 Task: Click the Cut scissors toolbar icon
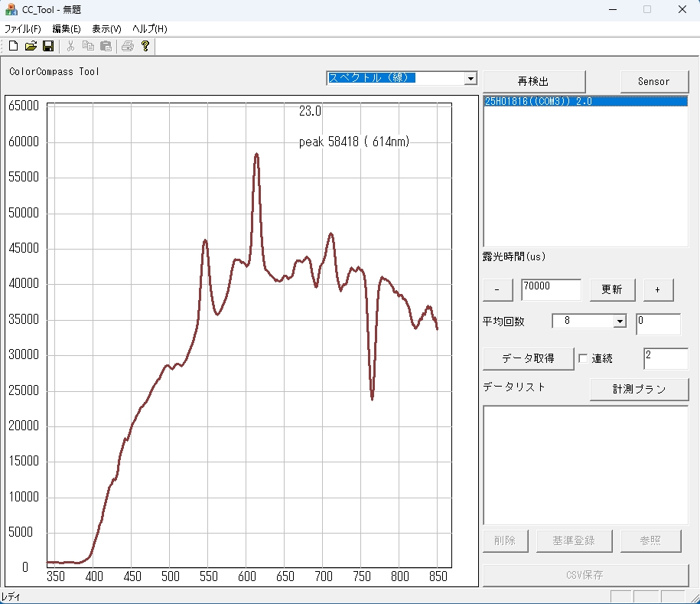(x=70, y=47)
